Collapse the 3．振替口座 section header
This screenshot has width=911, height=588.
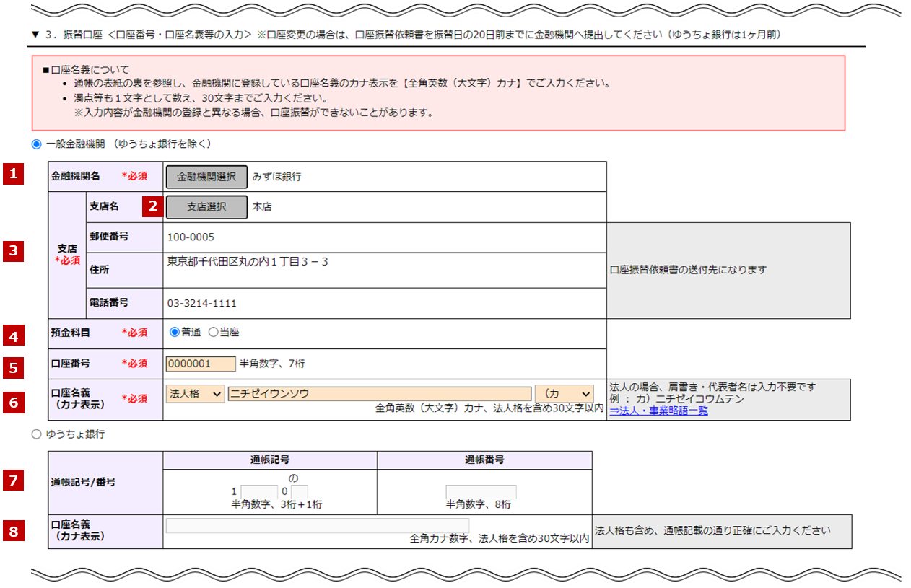coord(35,35)
